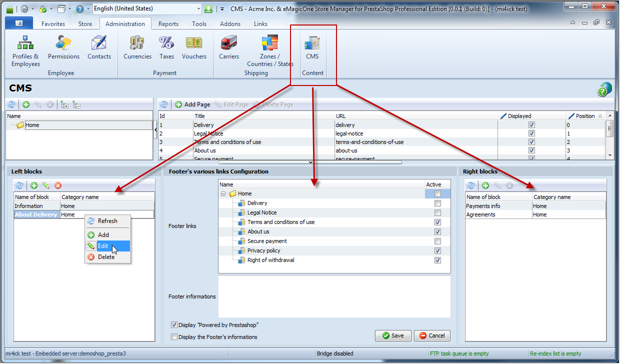Switch to the Reports tab
The width and height of the screenshot is (620, 364).
click(x=168, y=24)
